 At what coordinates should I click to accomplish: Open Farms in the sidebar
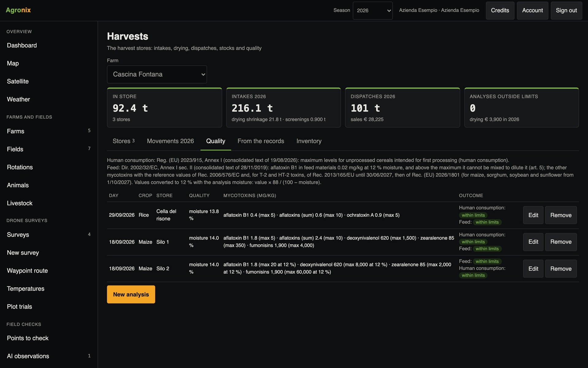click(49, 131)
